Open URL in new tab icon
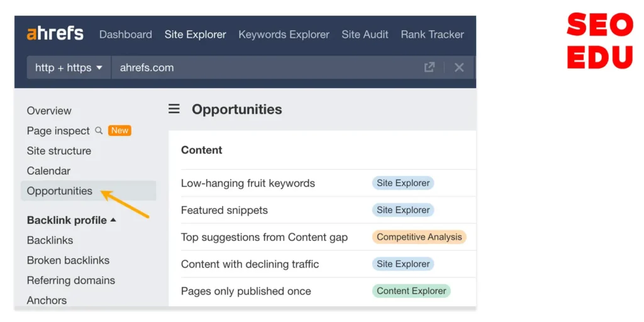644x322 pixels. (430, 67)
